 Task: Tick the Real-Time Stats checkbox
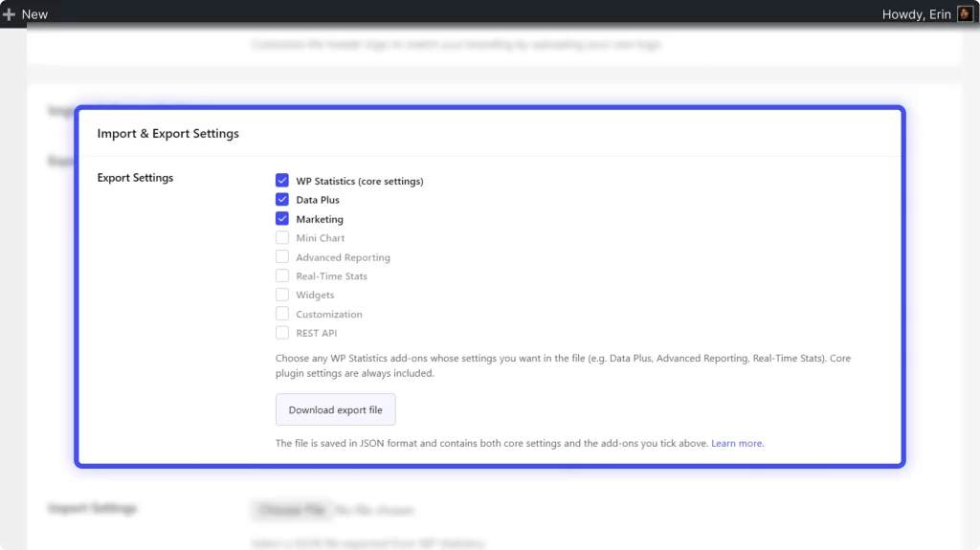282,275
